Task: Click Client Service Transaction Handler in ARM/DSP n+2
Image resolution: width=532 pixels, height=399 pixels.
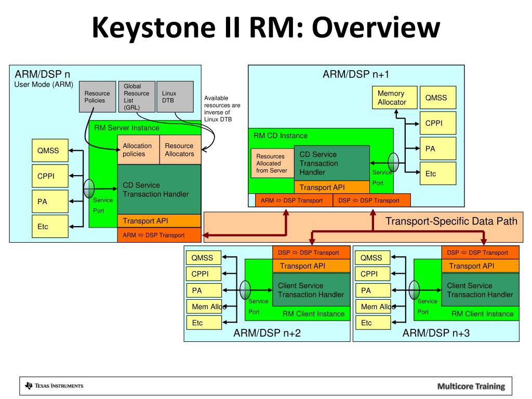Action: (x=311, y=290)
